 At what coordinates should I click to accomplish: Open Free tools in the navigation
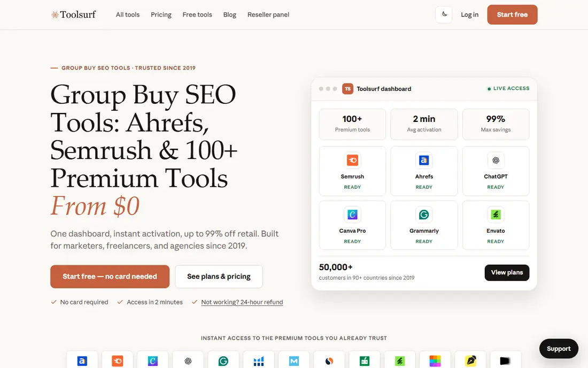point(197,14)
